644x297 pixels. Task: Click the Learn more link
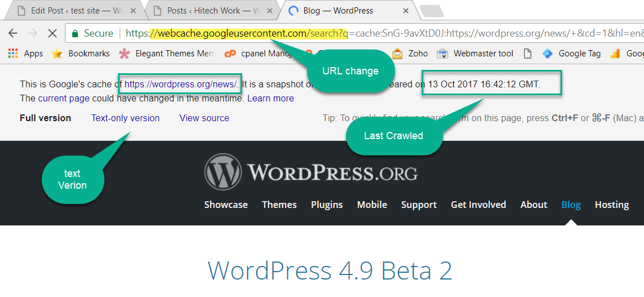(x=271, y=99)
